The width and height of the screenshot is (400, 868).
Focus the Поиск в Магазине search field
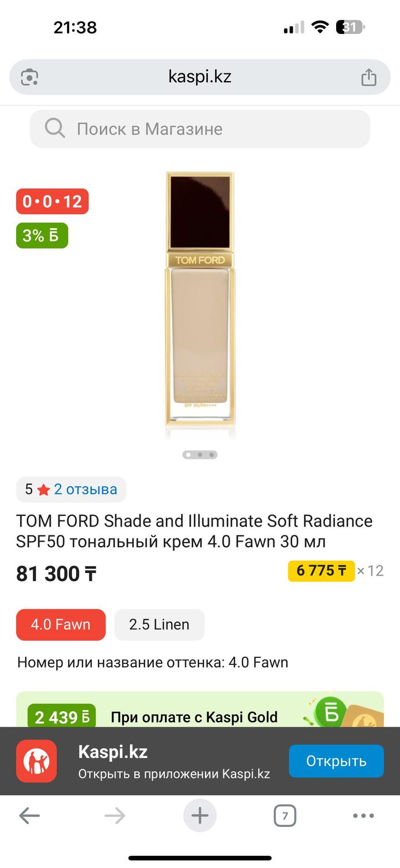point(211,129)
